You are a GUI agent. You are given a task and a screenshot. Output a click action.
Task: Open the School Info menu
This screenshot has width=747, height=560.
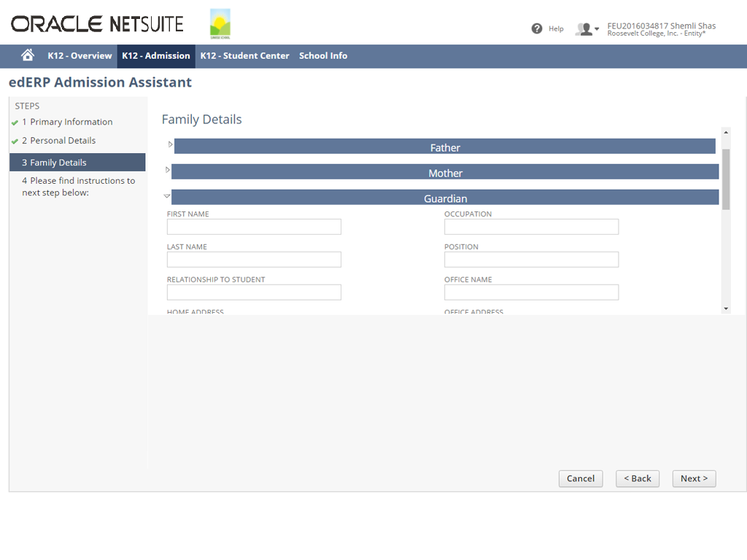pyautogui.click(x=323, y=55)
